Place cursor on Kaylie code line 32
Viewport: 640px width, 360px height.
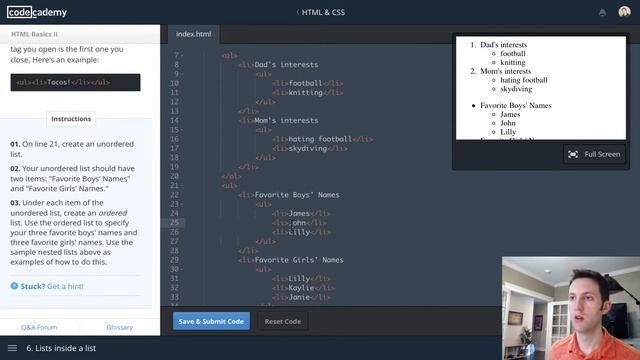[303, 288]
